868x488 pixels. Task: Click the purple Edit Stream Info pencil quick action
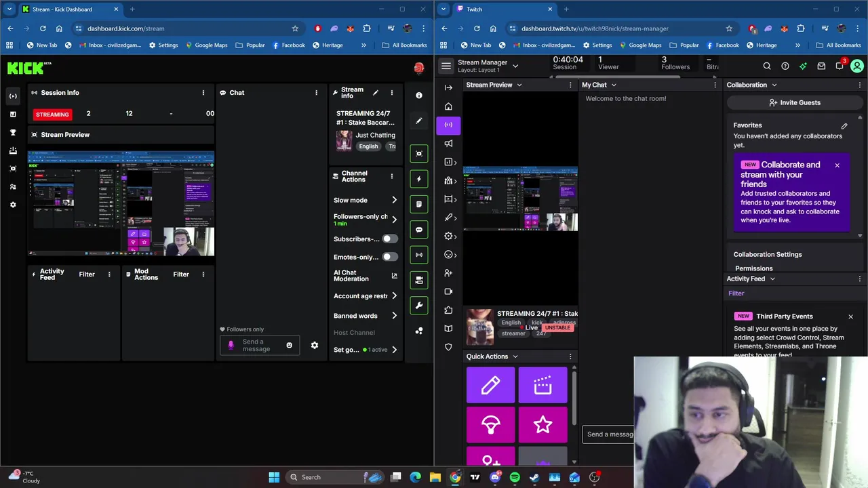(x=490, y=386)
